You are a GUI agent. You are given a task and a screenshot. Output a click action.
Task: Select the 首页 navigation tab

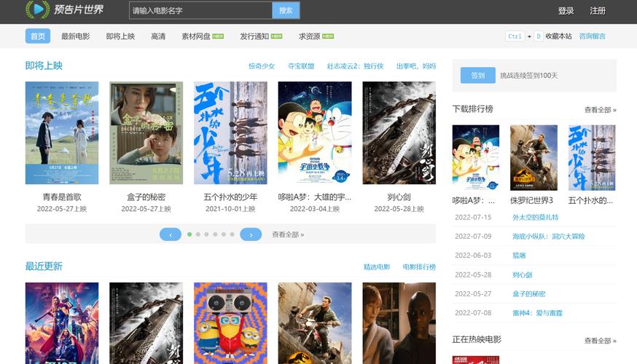[38, 36]
